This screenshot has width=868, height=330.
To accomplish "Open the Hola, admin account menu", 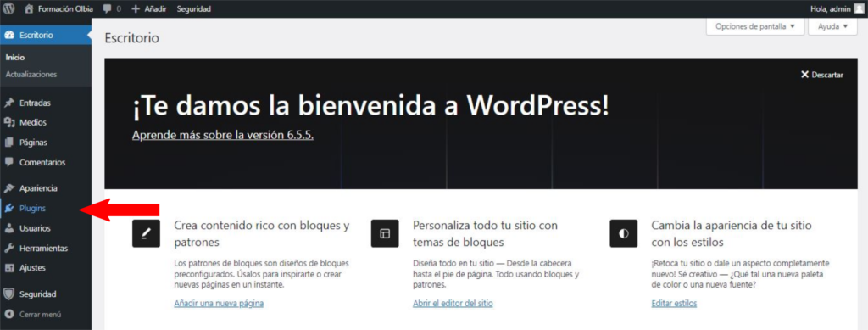I will coord(837,8).
